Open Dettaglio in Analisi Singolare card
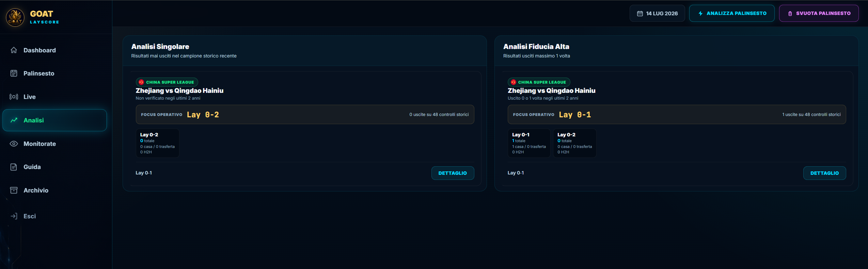 click(x=453, y=173)
